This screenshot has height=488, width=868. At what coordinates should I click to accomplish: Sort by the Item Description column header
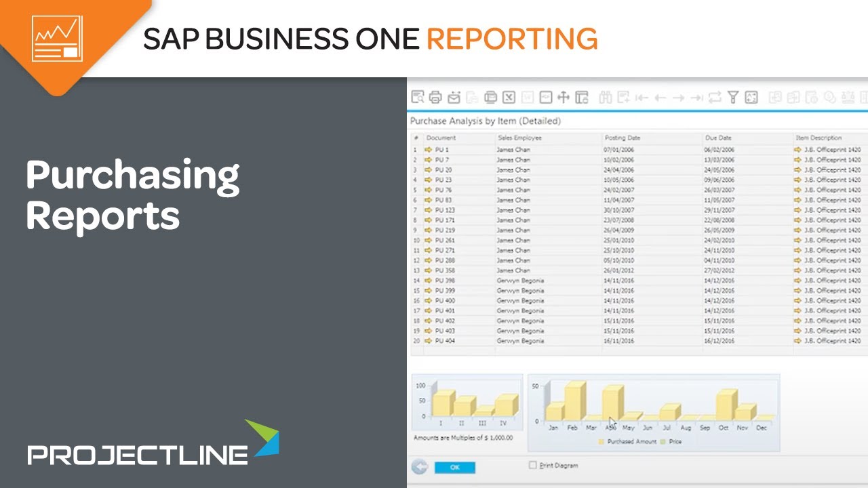point(831,138)
